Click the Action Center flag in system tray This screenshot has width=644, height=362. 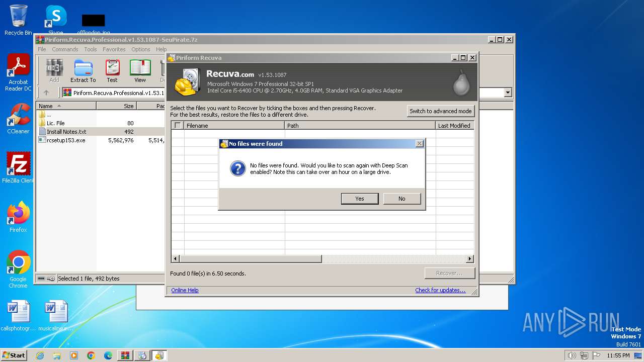pos(596,355)
